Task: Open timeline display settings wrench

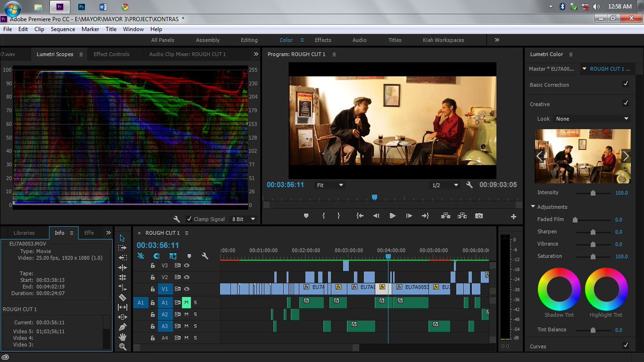Action: pyautogui.click(x=204, y=256)
